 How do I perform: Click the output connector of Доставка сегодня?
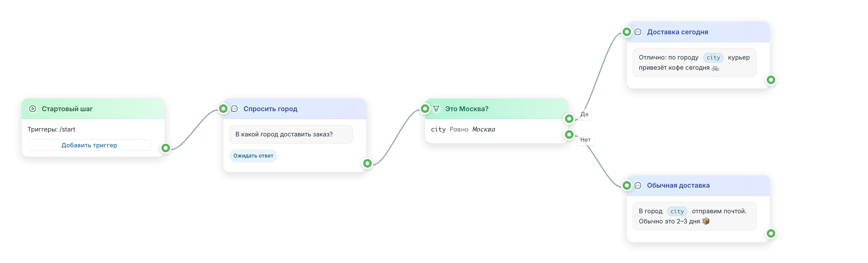771,80
